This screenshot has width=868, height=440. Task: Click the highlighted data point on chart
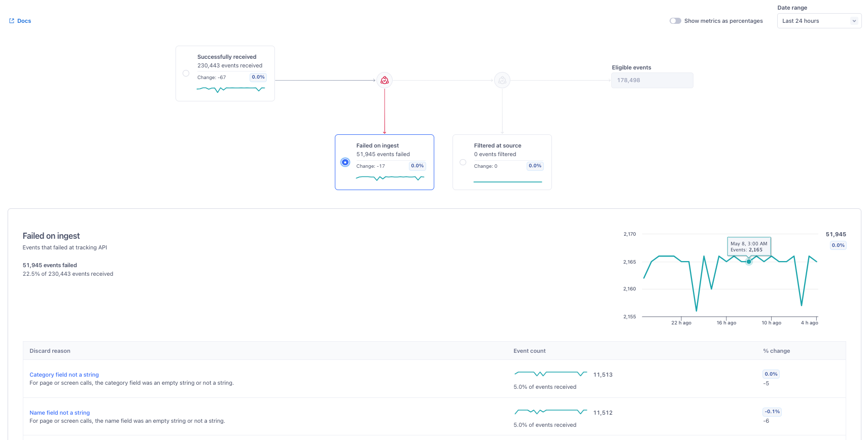pos(749,262)
